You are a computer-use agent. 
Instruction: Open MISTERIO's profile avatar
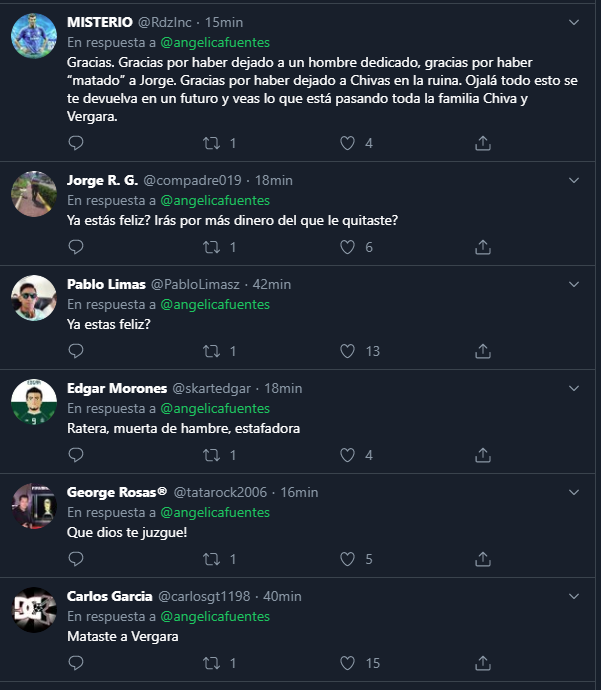(34, 38)
